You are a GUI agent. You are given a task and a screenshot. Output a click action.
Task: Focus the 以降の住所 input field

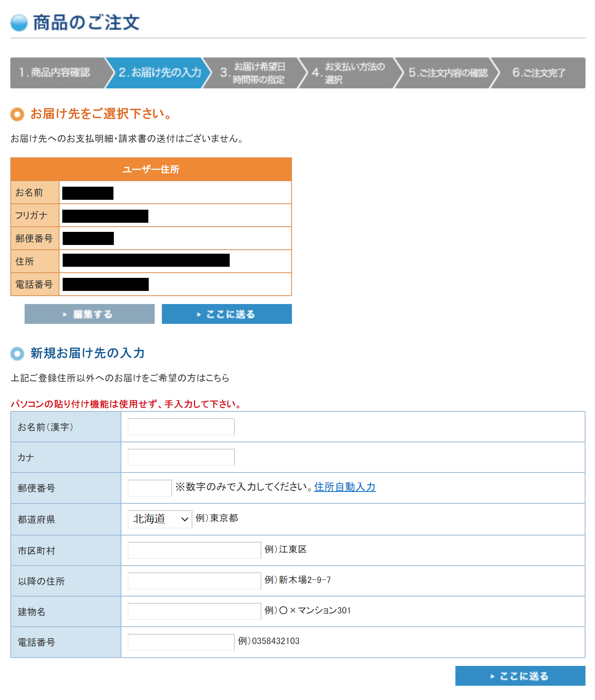click(194, 581)
